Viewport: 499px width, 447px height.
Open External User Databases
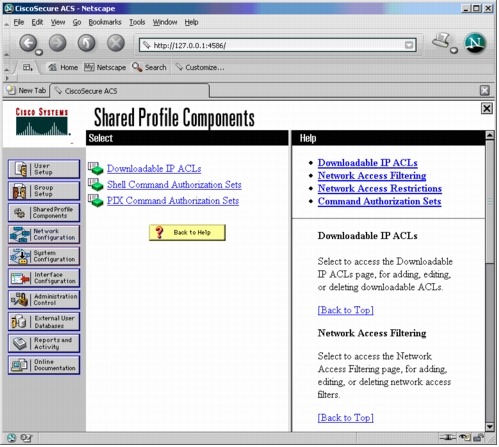click(44, 322)
